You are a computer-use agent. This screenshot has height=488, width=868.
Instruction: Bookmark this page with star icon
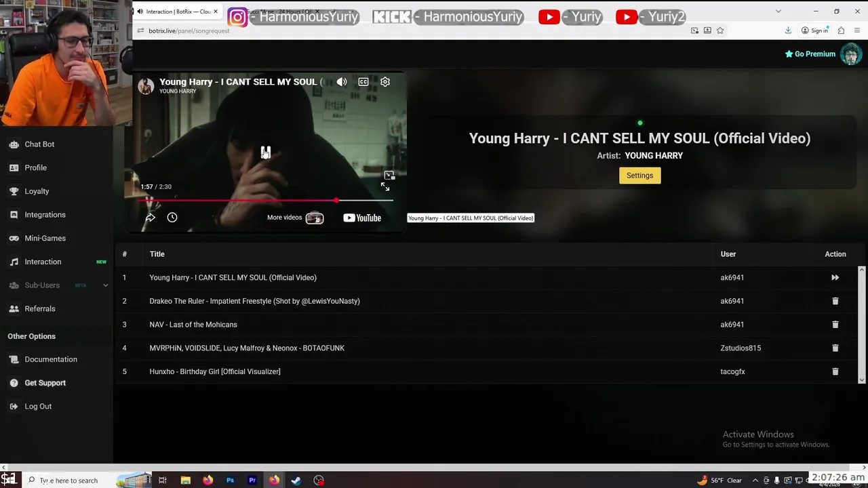[720, 30]
